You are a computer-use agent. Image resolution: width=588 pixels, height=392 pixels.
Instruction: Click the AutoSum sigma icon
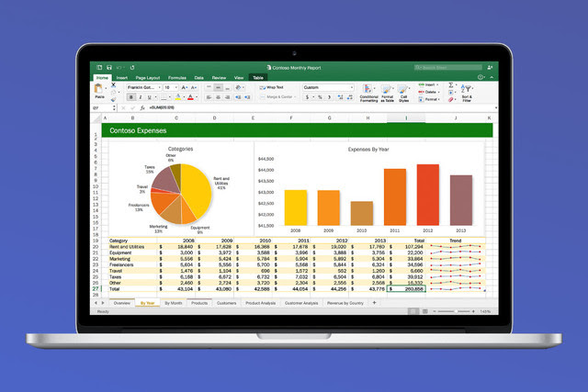(x=451, y=85)
